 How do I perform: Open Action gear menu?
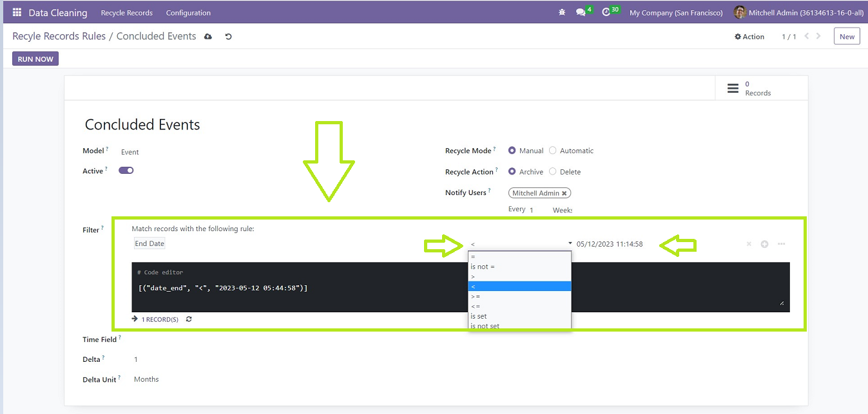pos(749,37)
